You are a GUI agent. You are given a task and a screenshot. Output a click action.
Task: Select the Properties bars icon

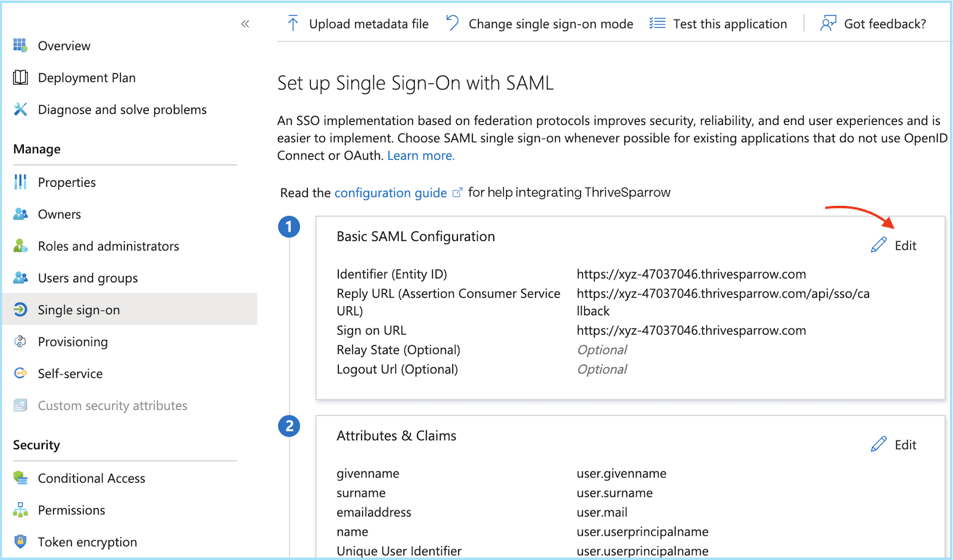[20, 182]
